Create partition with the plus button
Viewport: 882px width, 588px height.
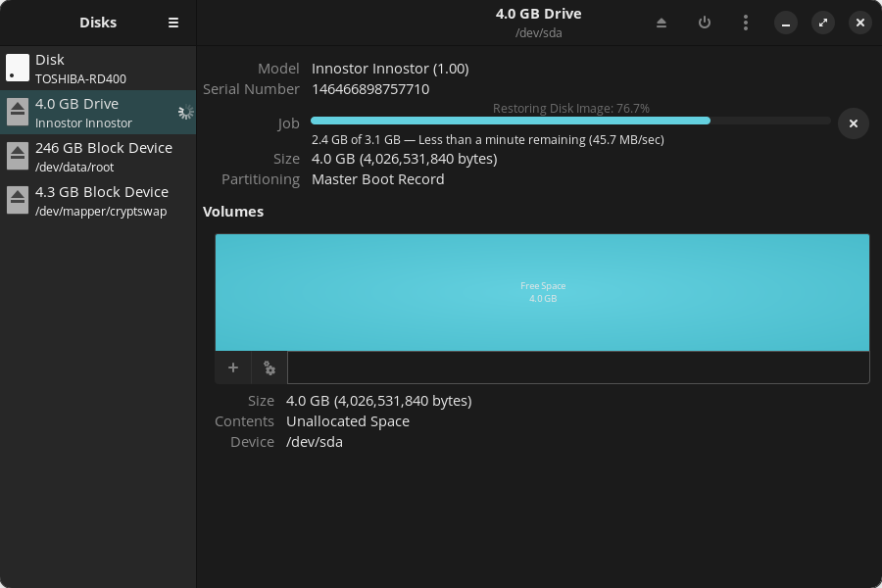coord(233,367)
